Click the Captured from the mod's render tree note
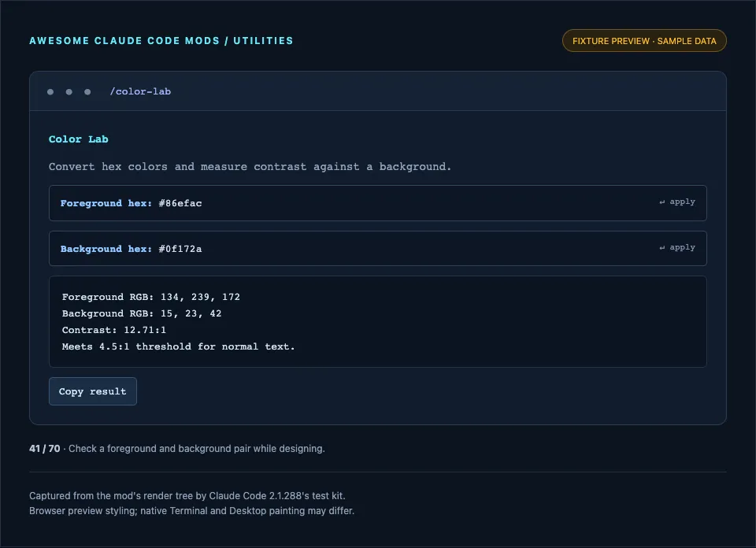Screen dimensions: 756x548 [x=187, y=496]
